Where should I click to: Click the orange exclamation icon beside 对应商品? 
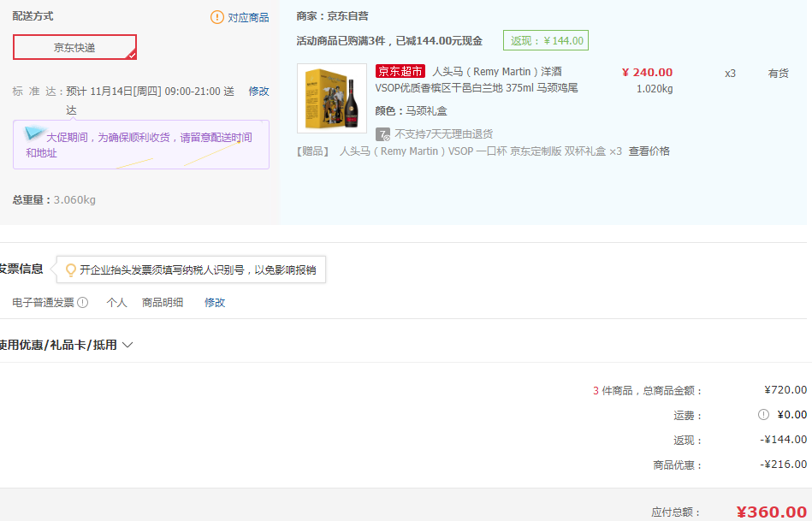click(217, 17)
